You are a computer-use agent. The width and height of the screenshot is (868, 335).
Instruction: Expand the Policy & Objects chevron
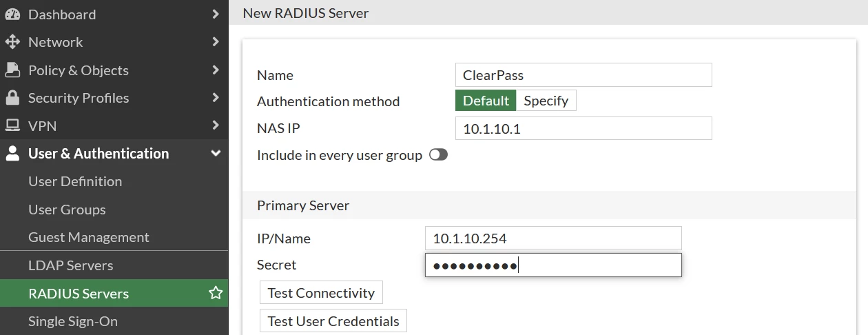click(216, 70)
